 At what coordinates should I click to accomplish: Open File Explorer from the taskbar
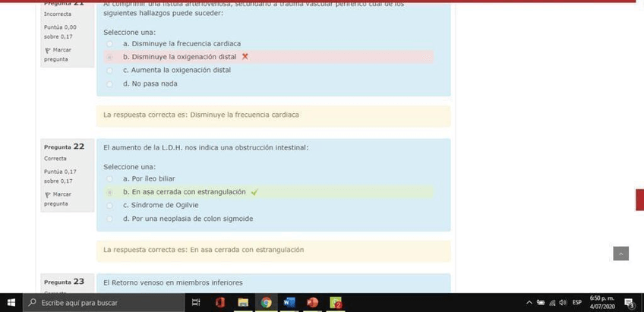pos(243,303)
